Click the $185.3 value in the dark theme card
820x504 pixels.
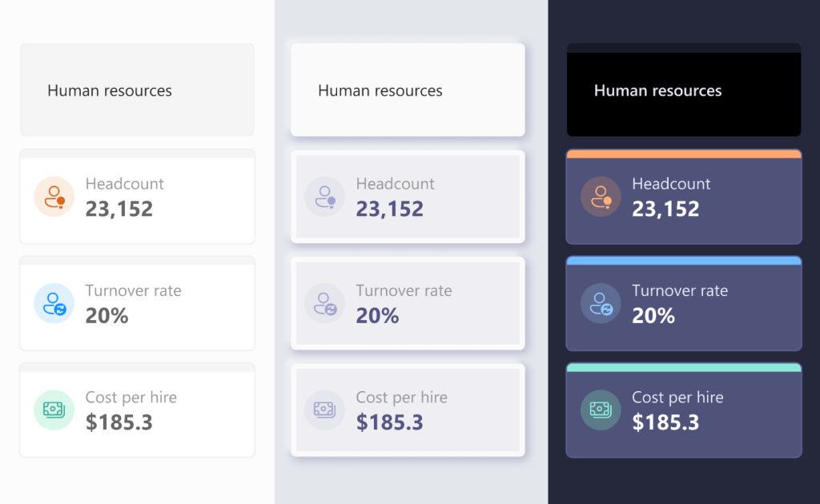665,422
